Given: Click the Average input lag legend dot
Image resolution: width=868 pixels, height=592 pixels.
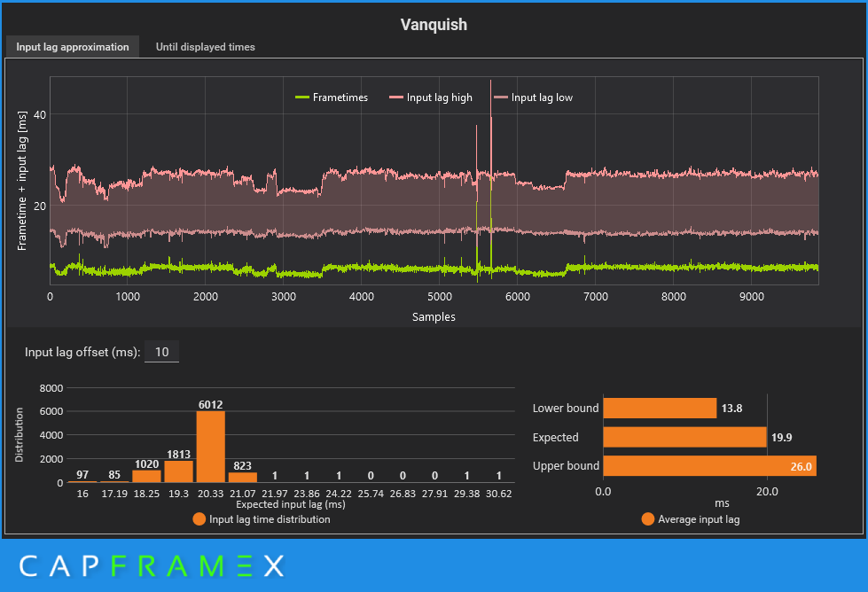Looking at the screenshot, I should tap(648, 519).
